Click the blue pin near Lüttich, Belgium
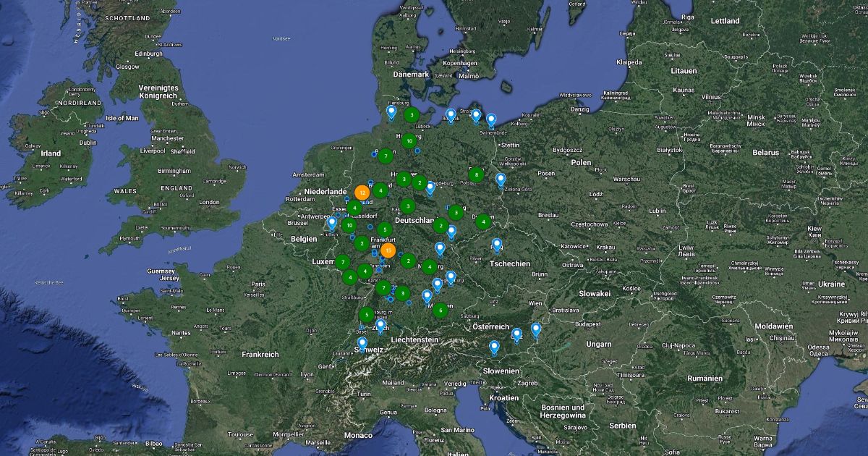Screen dimensions: 868x456 click(x=332, y=223)
